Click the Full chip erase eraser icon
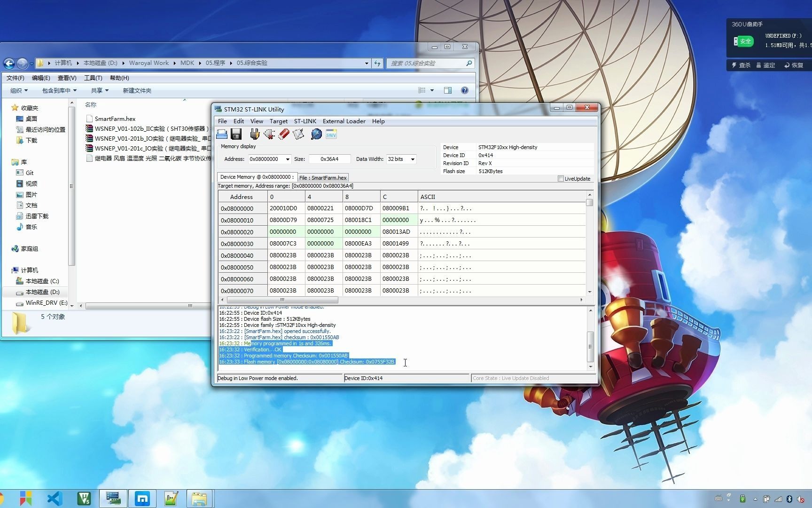 coord(284,135)
